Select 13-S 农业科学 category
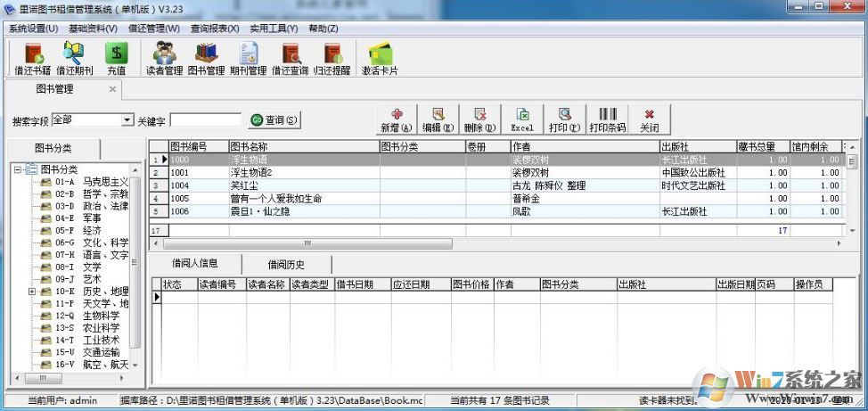 click(87, 328)
